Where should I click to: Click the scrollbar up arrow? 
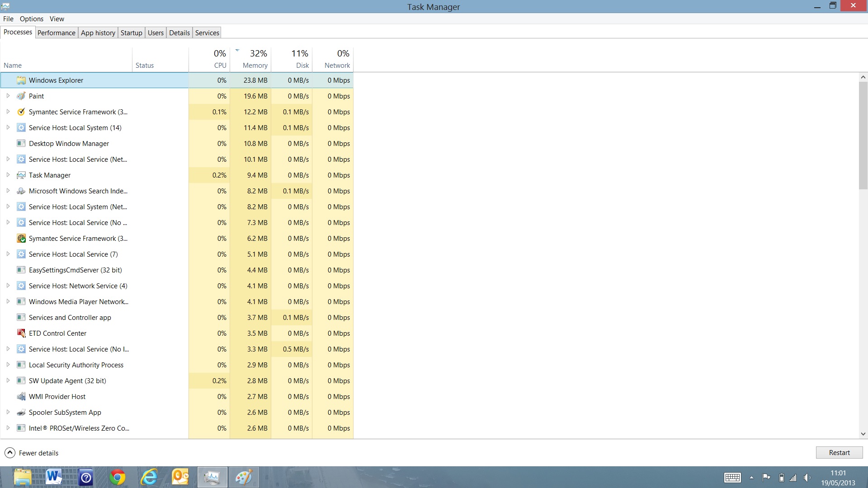(x=863, y=77)
